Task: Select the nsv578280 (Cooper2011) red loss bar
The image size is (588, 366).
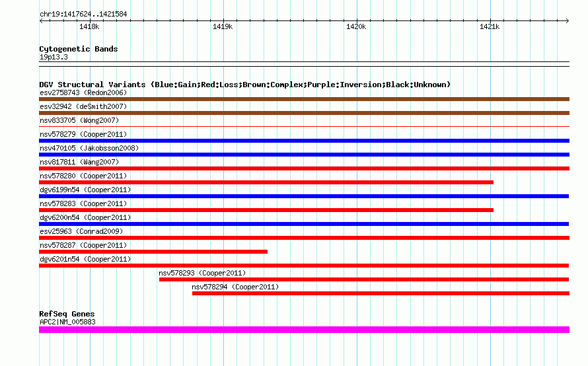Action: [266, 182]
